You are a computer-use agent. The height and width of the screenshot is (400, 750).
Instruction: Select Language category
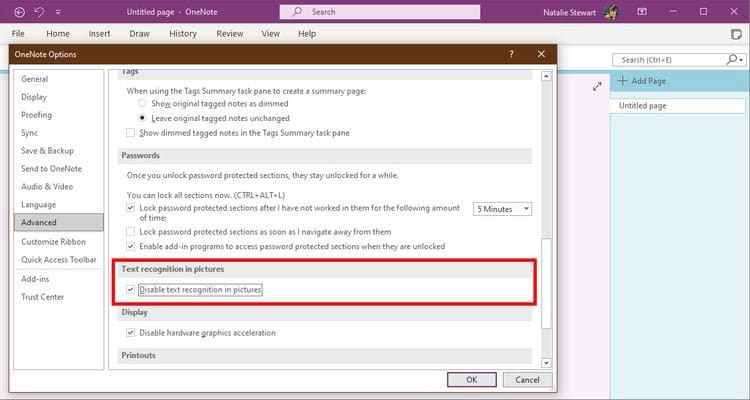(x=58, y=204)
